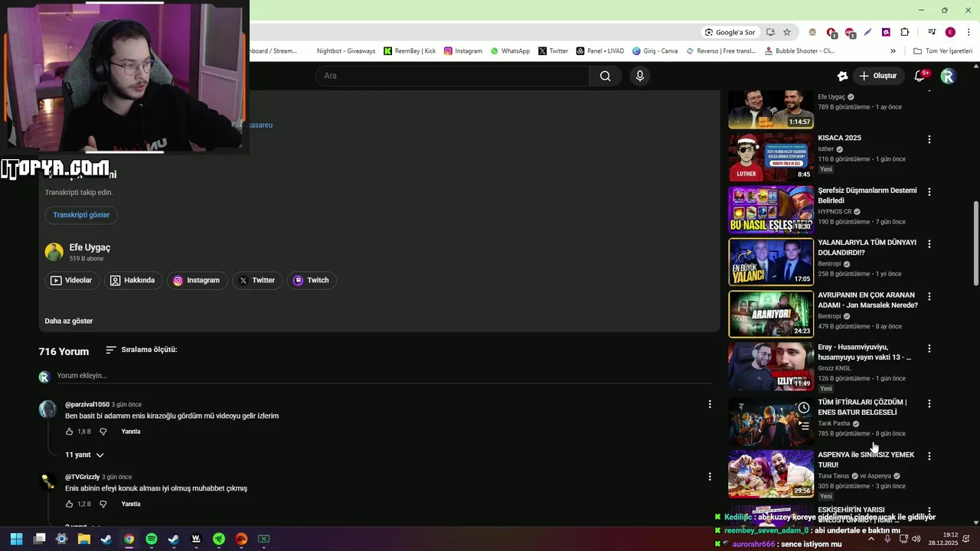Screen dimensions: 980x551
Task: Open the KISACA 2025 video thumbnail
Action: point(771,157)
